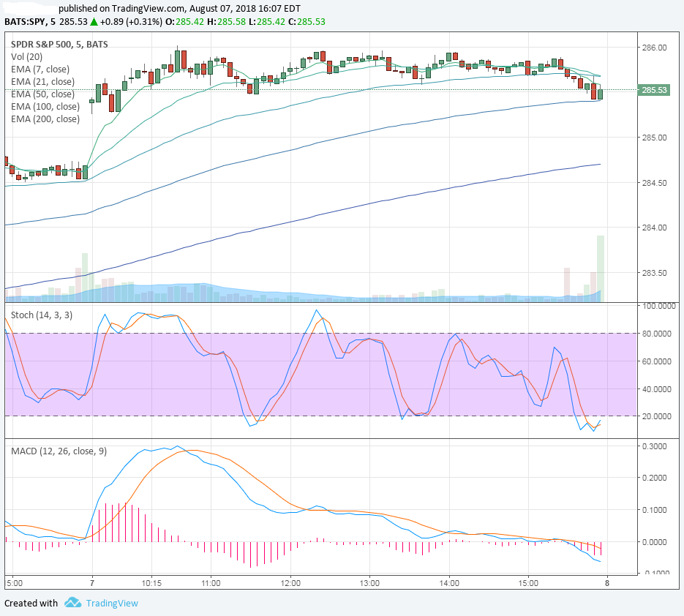Select the EMA (50, close) legend entry
This screenshot has width=684, height=616.
click(42, 94)
